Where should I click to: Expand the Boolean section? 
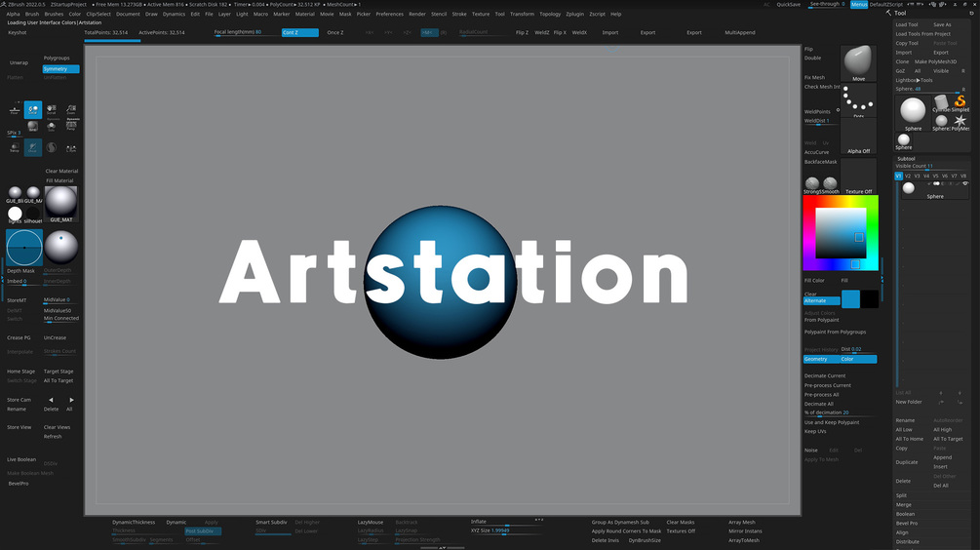(905, 514)
